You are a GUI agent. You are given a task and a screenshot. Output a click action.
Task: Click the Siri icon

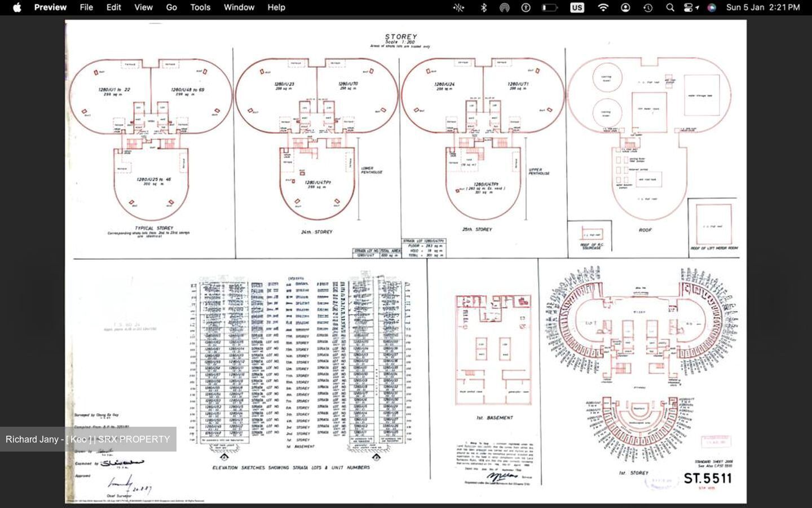tap(712, 7)
